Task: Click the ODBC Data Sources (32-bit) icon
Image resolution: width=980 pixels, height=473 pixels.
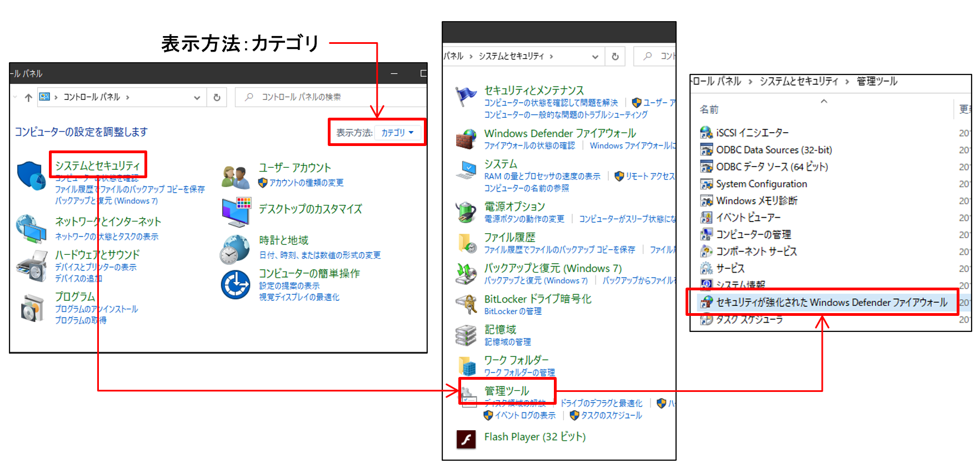Action: click(x=706, y=150)
